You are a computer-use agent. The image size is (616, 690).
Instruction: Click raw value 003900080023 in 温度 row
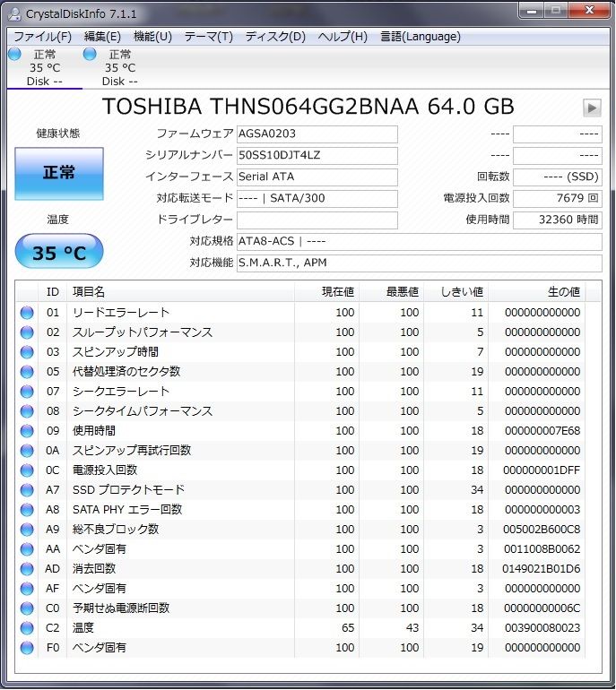pyautogui.click(x=542, y=628)
